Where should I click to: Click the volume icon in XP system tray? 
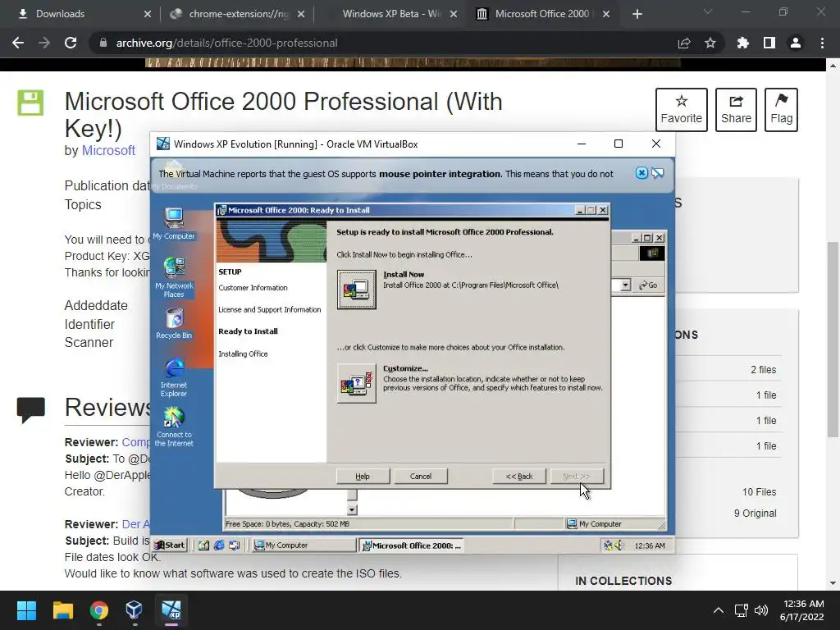(x=619, y=546)
